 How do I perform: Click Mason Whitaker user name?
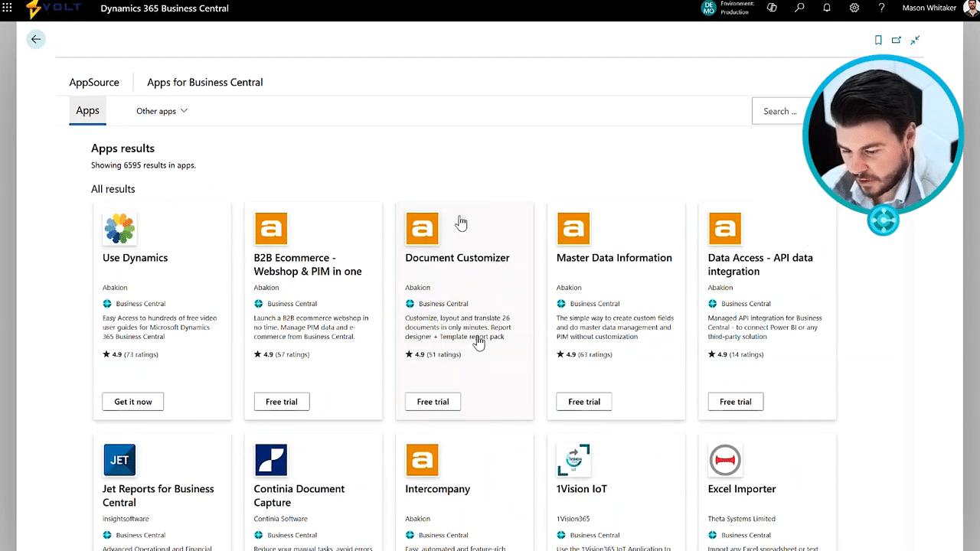point(928,9)
